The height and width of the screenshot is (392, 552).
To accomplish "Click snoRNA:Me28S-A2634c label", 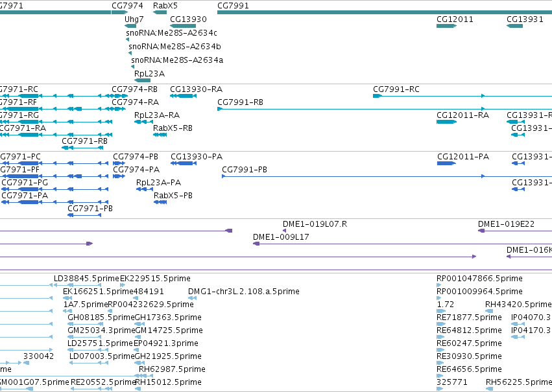I will [x=171, y=32].
